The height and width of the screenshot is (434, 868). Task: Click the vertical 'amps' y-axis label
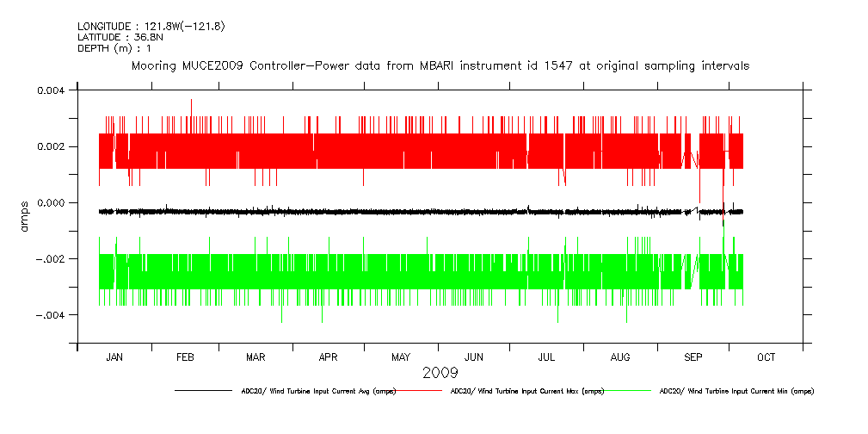click(x=24, y=216)
